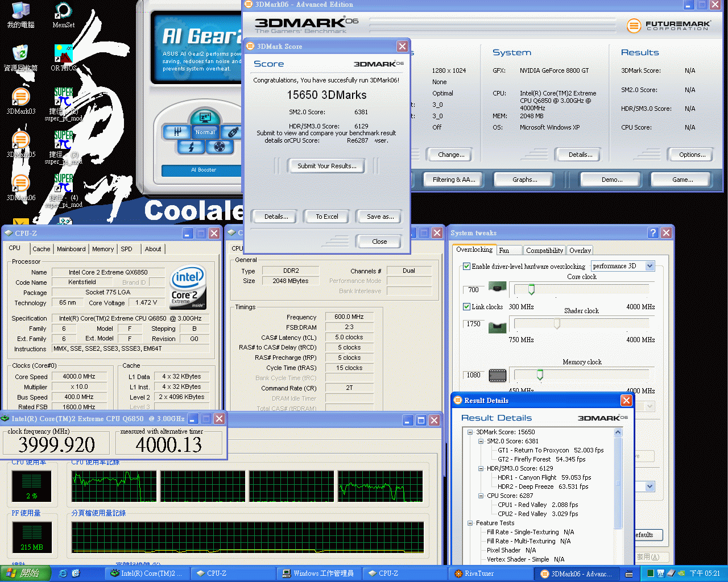Screen dimensions: 728x582
Task: Click the Windows Start button
Action: (26, 573)
